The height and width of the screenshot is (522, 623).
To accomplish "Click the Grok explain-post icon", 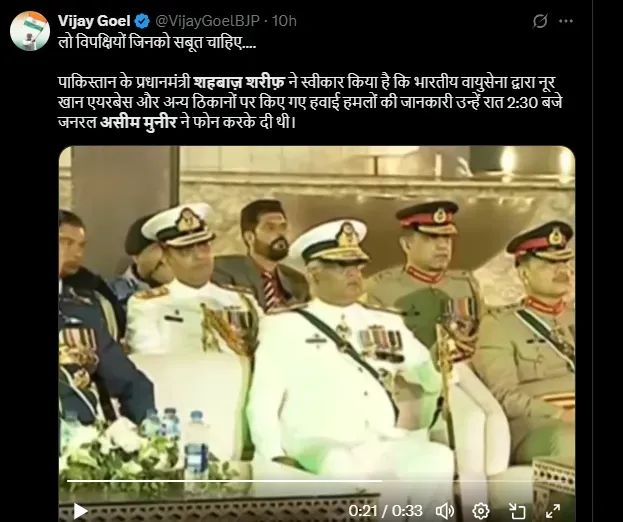I will click(540, 21).
